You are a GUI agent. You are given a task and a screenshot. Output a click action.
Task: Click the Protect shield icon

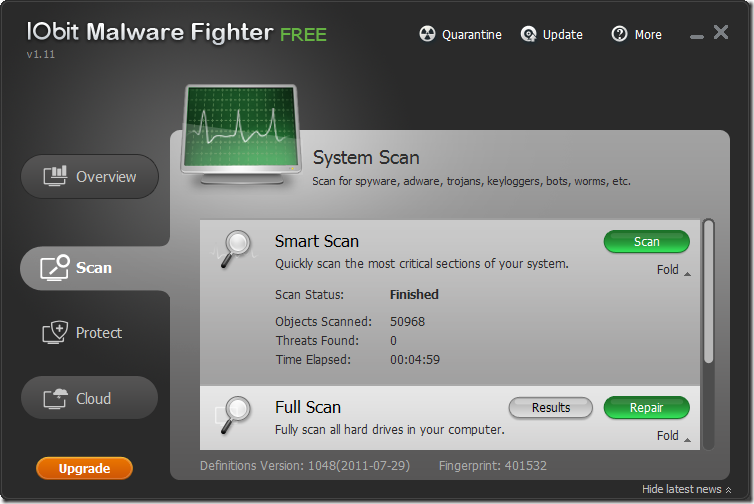(x=55, y=333)
